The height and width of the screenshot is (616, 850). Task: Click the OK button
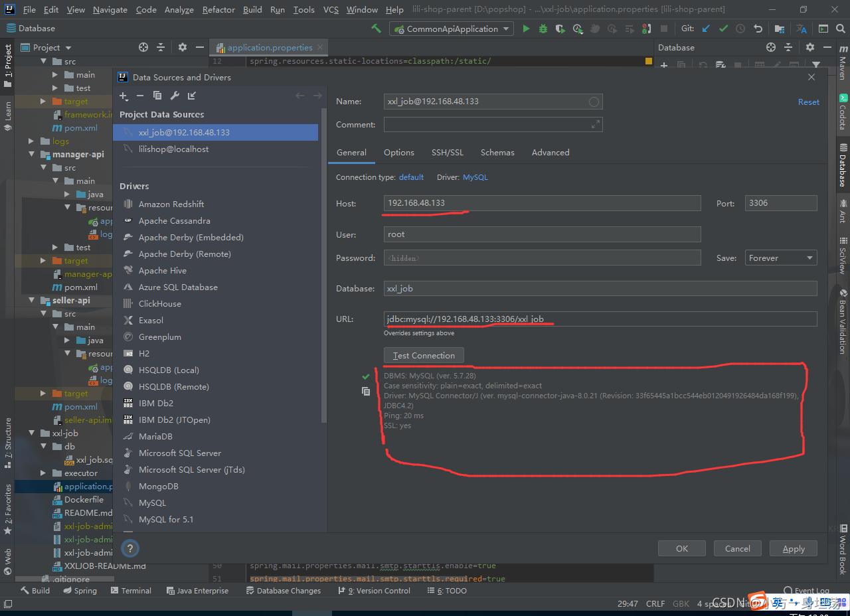point(682,548)
